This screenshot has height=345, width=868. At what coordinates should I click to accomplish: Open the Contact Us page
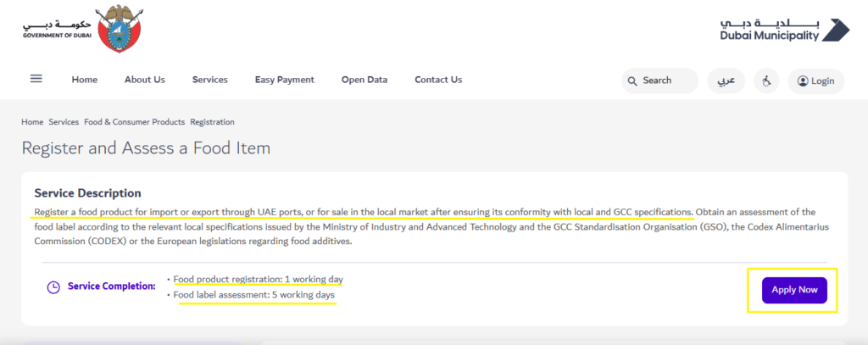438,80
